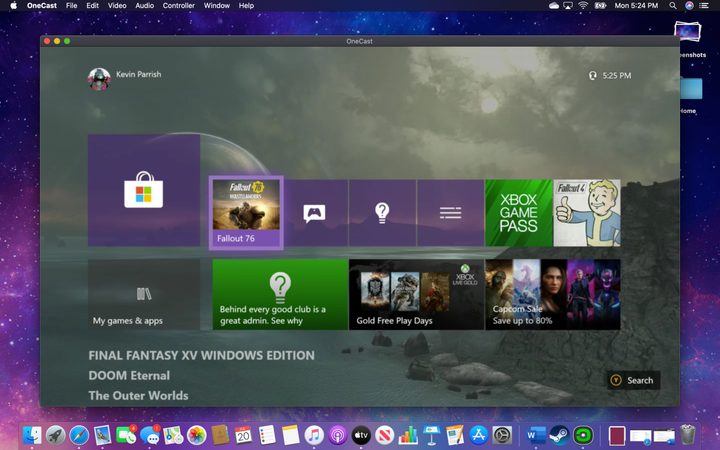Select DOOM Eternal in the list
The height and width of the screenshot is (450, 720).
pos(129,376)
